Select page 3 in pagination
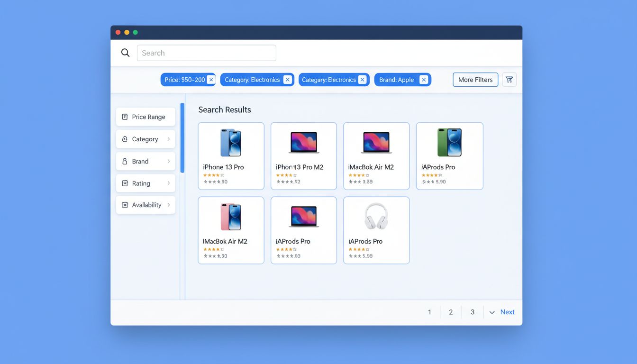 tap(472, 312)
